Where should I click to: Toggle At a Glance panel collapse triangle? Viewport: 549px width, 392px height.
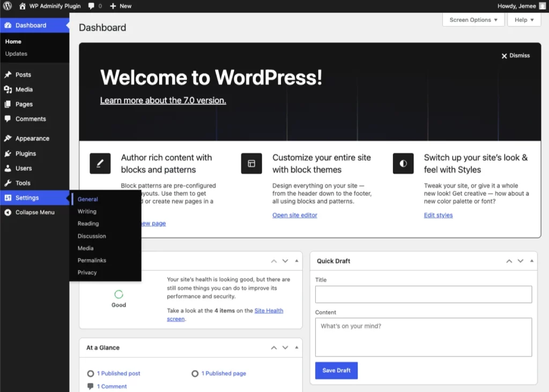pyautogui.click(x=296, y=347)
